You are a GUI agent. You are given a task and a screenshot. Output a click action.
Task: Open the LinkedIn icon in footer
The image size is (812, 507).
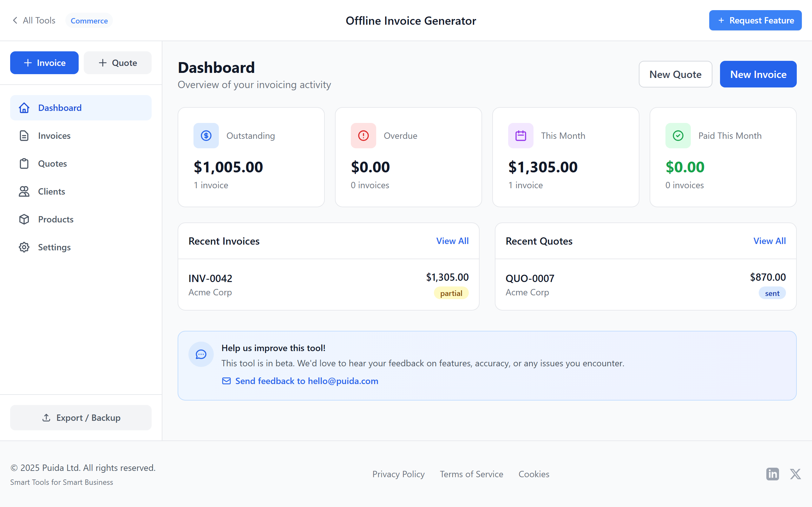pos(772,474)
